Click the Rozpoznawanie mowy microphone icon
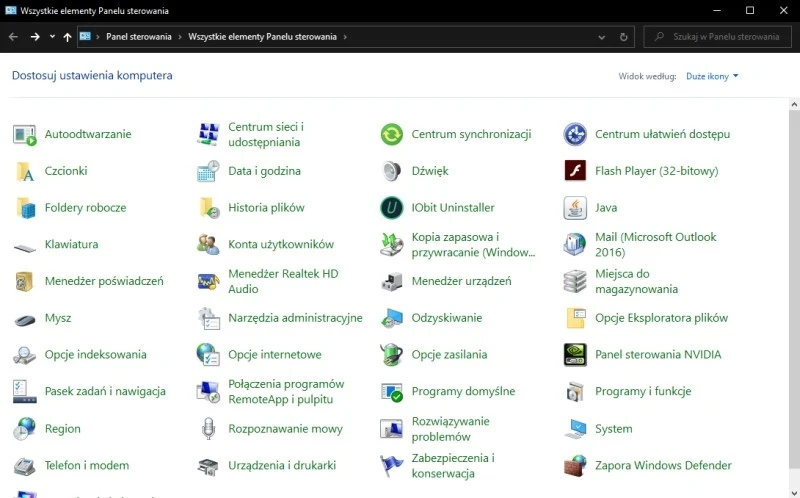800x498 pixels. tap(208, 429)
